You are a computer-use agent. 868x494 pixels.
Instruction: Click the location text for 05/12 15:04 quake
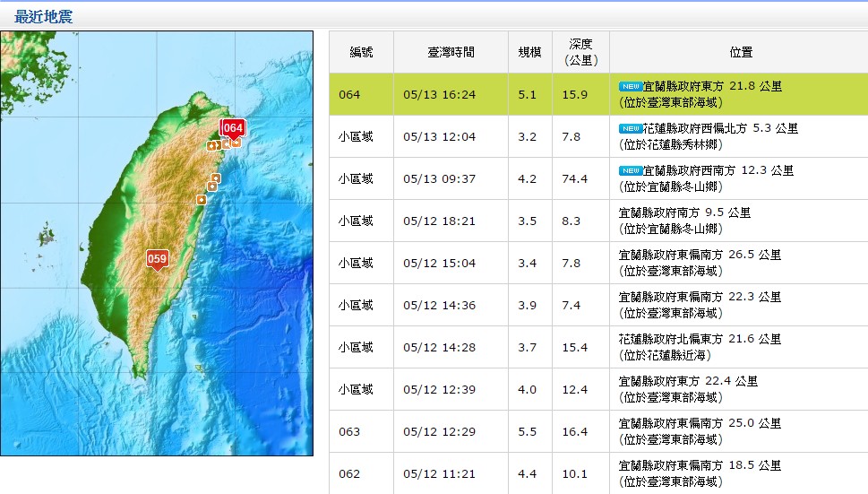coord(699,263)
